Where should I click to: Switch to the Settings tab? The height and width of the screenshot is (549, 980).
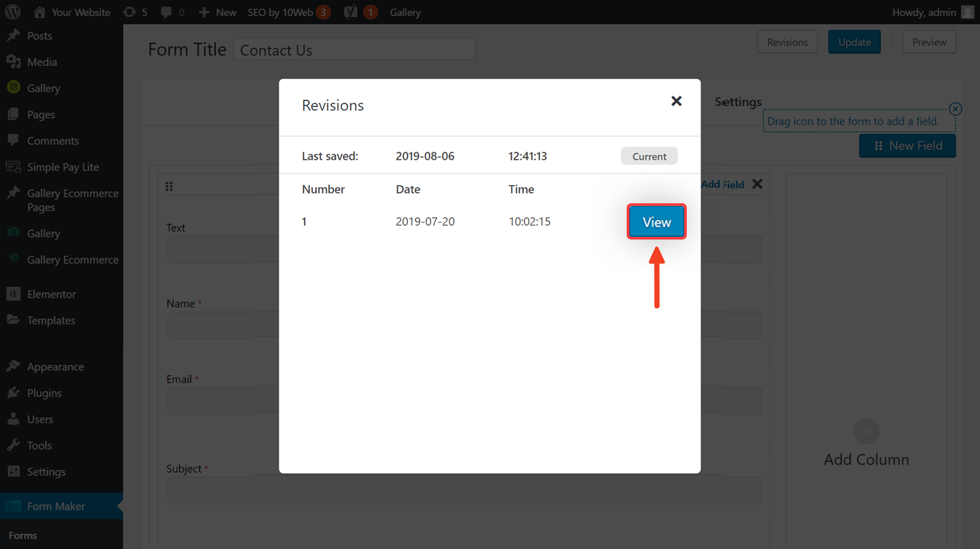coord(738,102)
